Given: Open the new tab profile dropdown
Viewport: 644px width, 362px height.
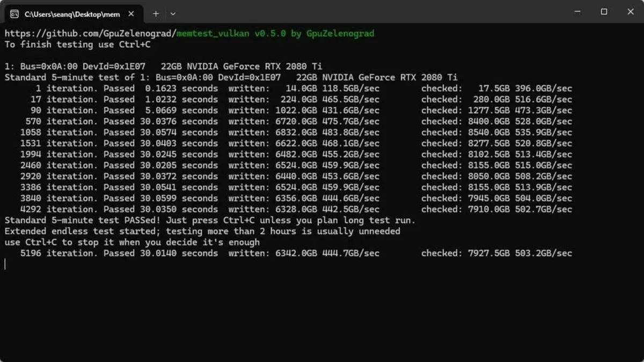Looking at the screenshot, I should (x=173, y=13).
